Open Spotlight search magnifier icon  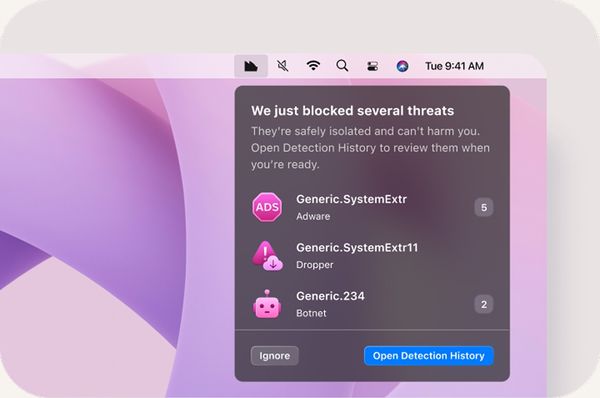click(x=342, y=66)
